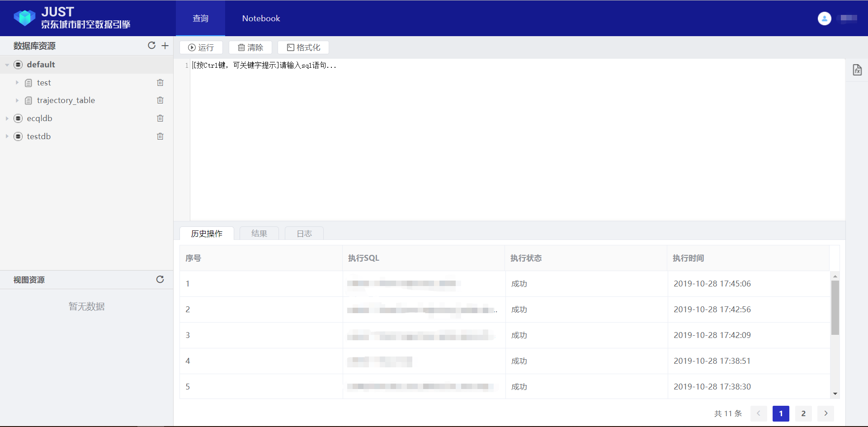Format SQL using 格式化 button

(x=303, y=47)
